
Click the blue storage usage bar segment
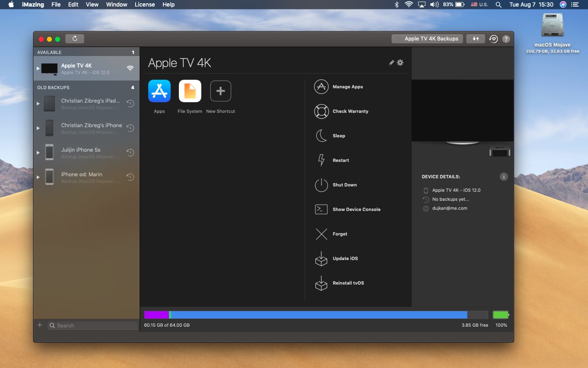pos(318,314)
